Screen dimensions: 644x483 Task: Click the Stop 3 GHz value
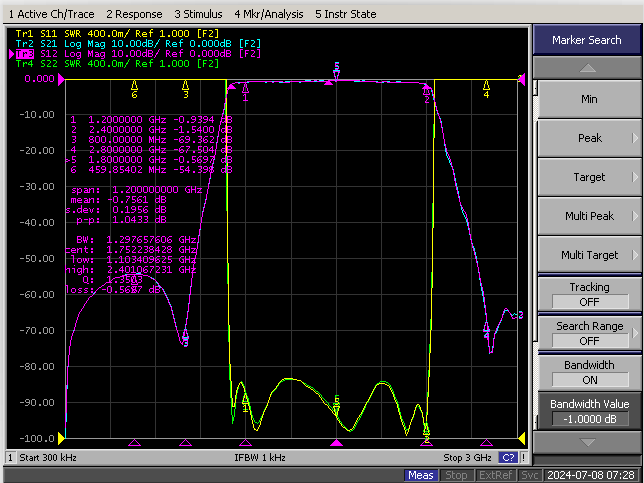coord(467,458)
